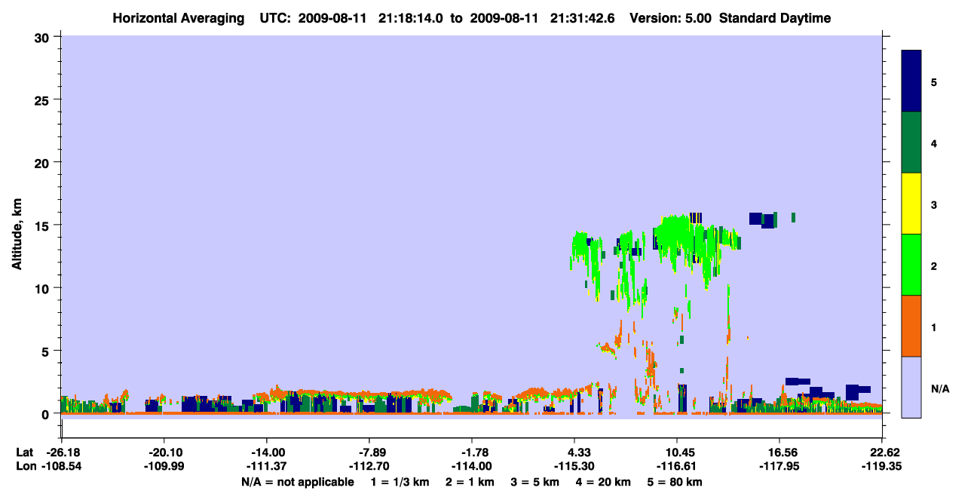Image resolution: width=980 pixels, height=503 pixels.
Task: Click longitude value -119.35
Action: pos(881,465)
